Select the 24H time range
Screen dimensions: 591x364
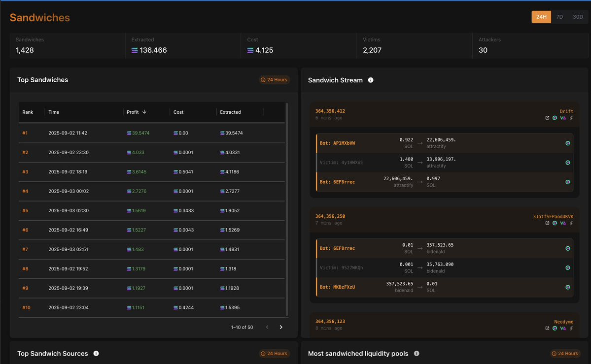(x=541, y=17)
